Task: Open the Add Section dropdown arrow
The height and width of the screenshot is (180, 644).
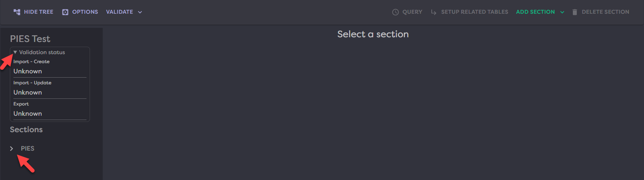Action: pos(562,12)
